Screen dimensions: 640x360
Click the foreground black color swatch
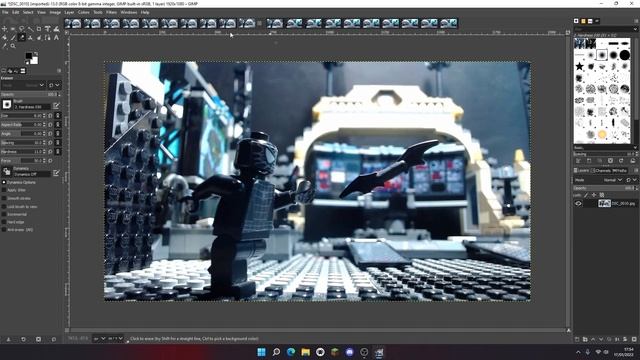pos(29,56)
